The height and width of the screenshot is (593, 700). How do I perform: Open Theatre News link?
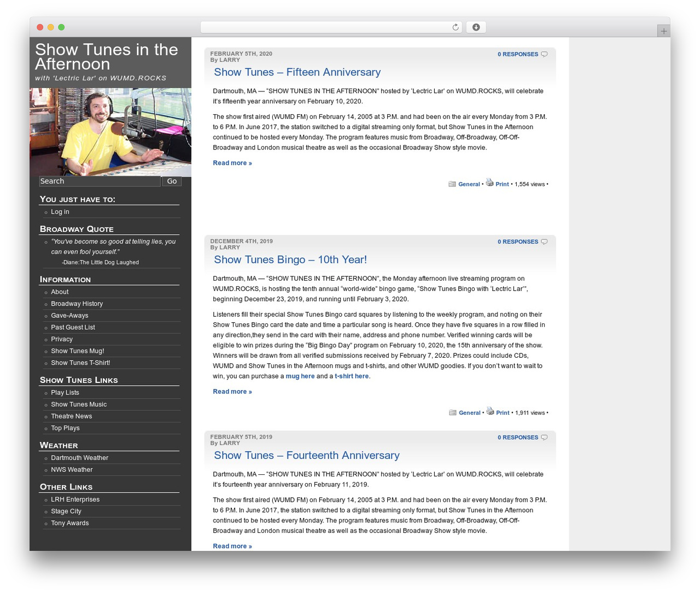tap(72, 416)
